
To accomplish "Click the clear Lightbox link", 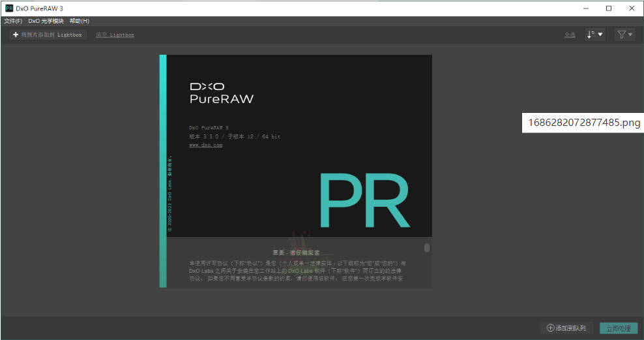I will click(115, 35).
